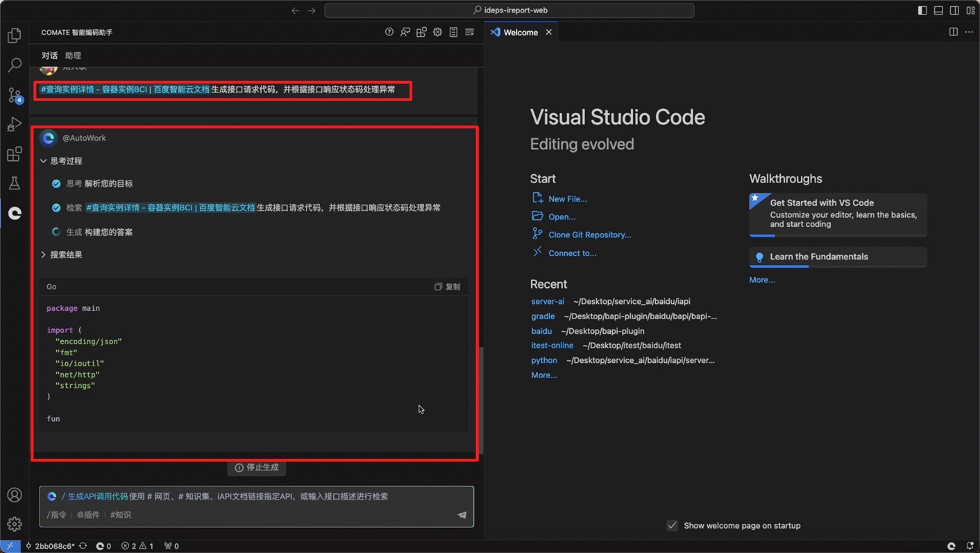Open recent project gradle
Image resolution: width=980 pixels, height=553 pixels.
pos(543,316)
